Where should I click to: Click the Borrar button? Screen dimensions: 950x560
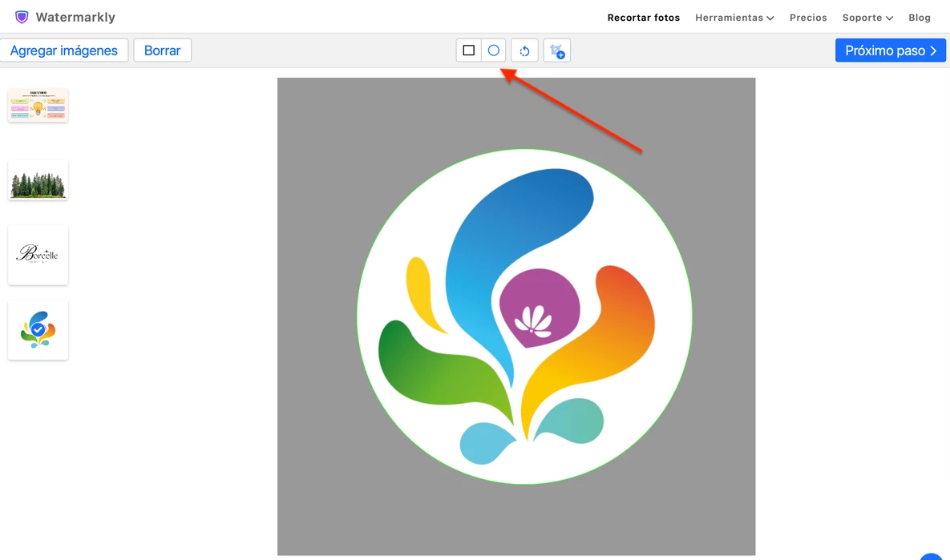click(163, 50)
